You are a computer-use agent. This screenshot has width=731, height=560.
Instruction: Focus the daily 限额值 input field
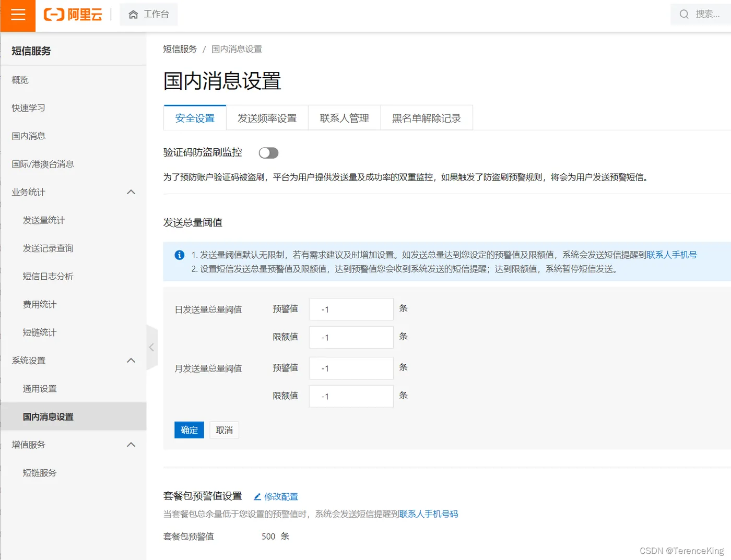[351, 337]
